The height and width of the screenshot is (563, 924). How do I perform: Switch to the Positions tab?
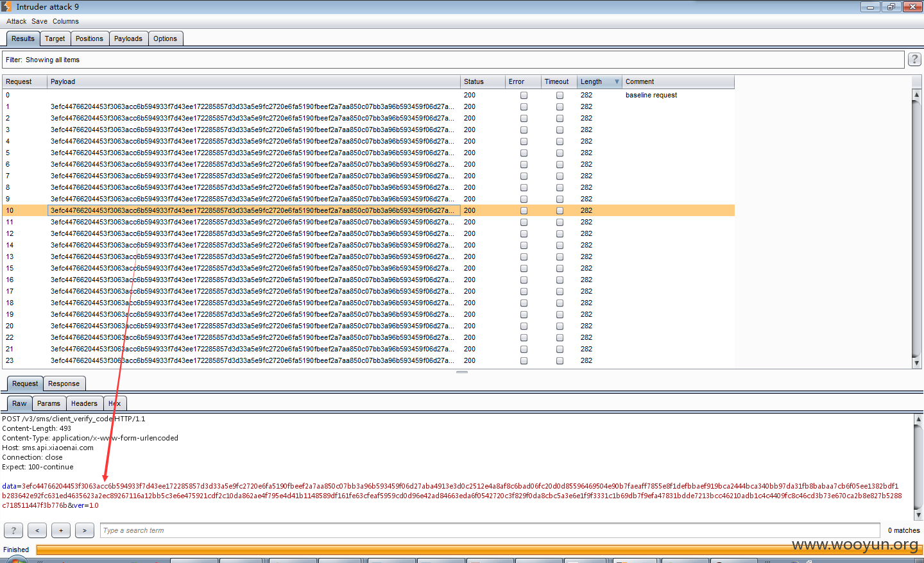pos(89,38)
